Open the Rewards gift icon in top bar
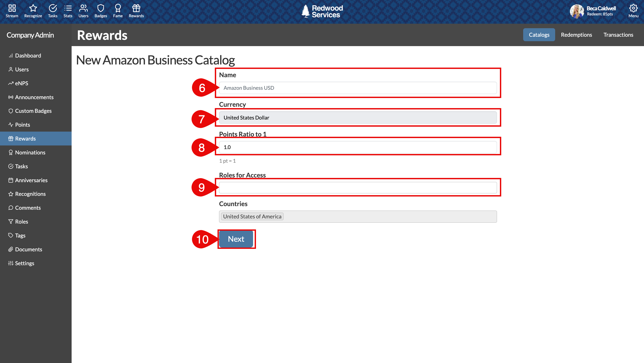 tap(136, 11)
